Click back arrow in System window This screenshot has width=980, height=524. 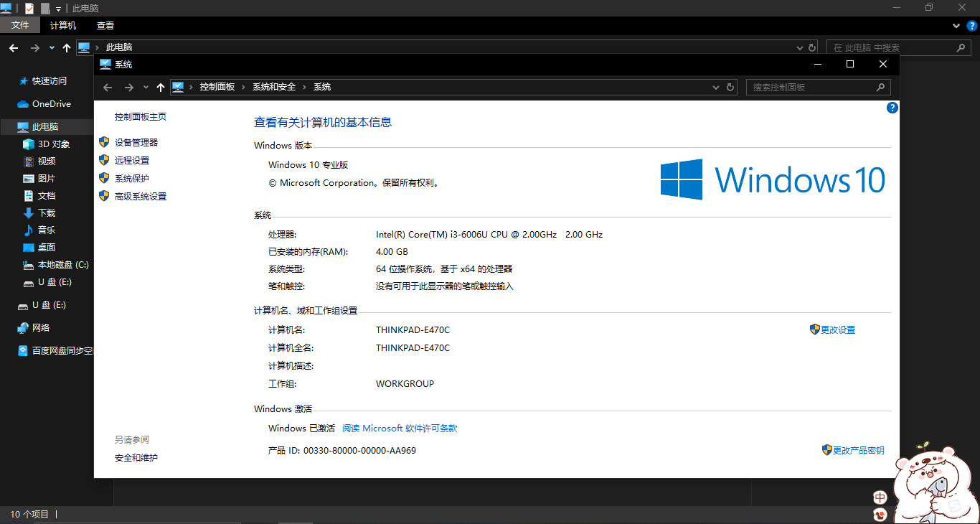pyautogui.click(x=108, y=88)
